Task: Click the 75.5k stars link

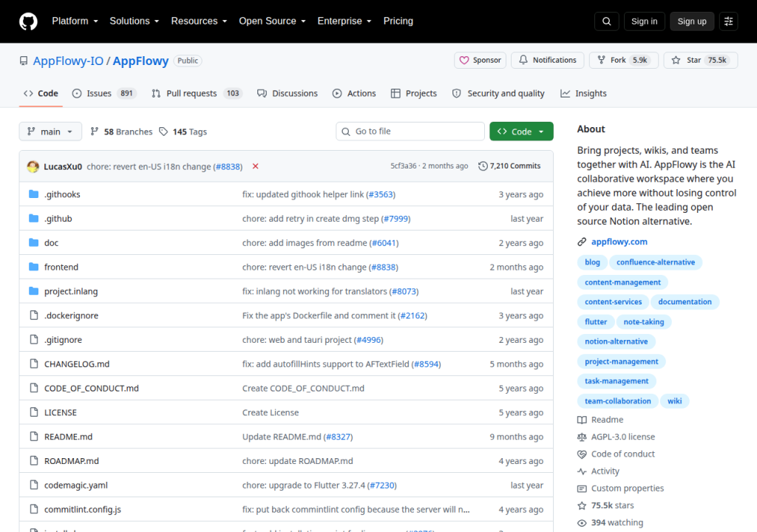Action: point(605,505)
